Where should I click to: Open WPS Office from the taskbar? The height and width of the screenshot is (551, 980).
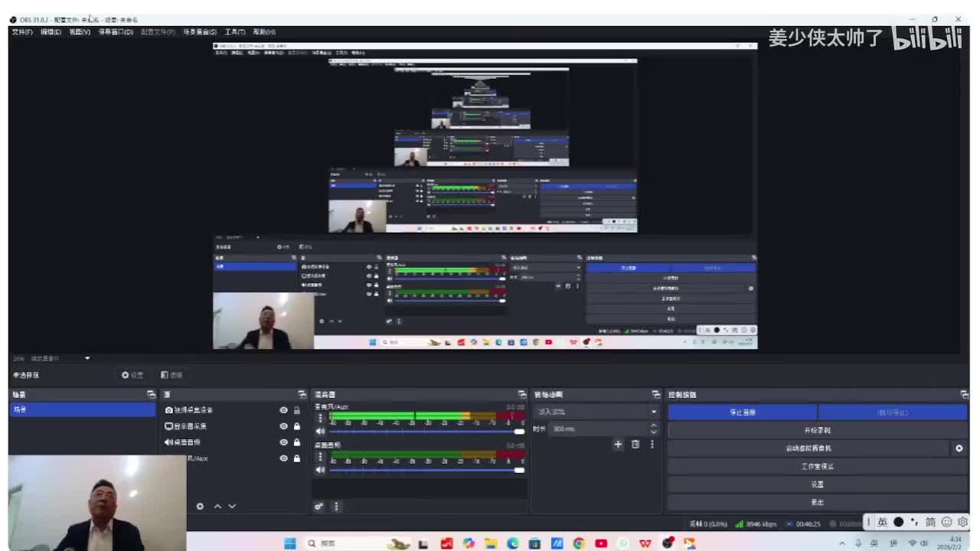(x=645, y=543)
